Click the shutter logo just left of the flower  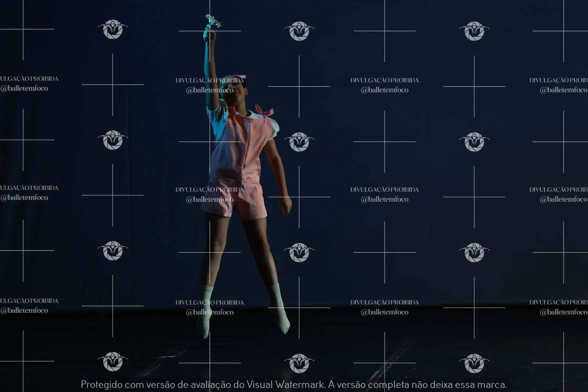113,29
